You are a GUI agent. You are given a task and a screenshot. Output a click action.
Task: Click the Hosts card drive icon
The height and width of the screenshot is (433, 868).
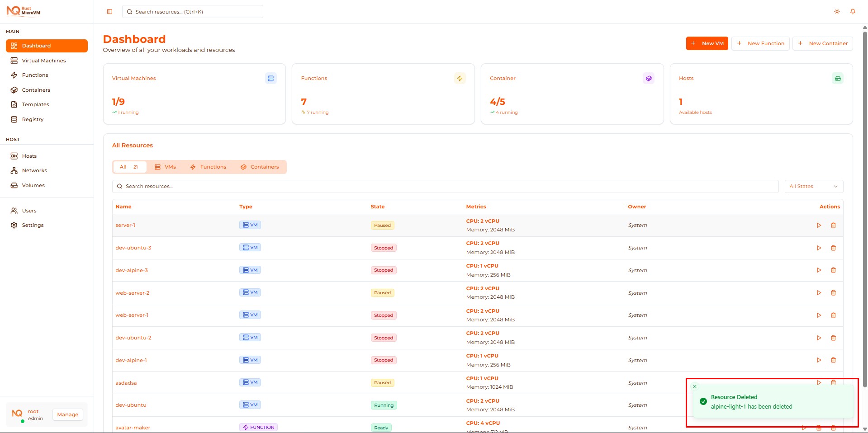[837, 79]
